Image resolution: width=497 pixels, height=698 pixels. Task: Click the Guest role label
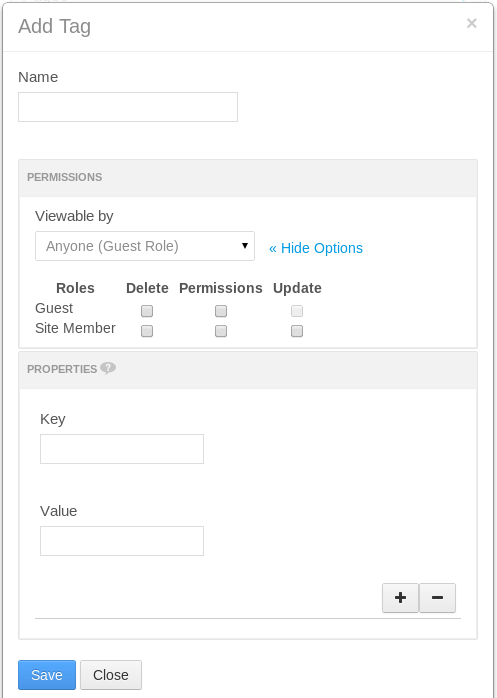pyautogui.click(x=54, y=308)
